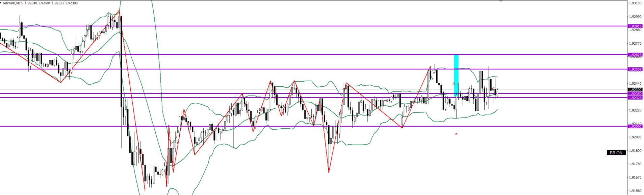Select the 1.92359 purple price tag
This screenshot has width=644, height=195.
[635, 94]
